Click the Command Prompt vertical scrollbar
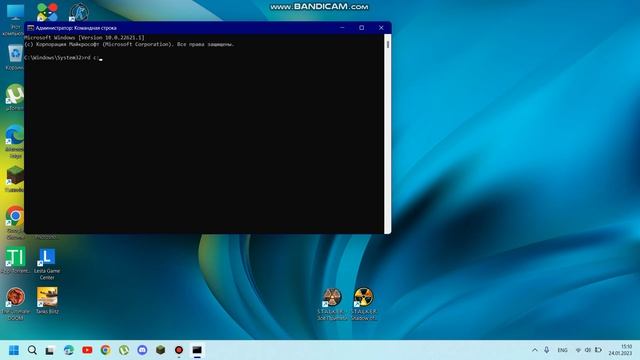The image size is (640, 360). (387, 134)
